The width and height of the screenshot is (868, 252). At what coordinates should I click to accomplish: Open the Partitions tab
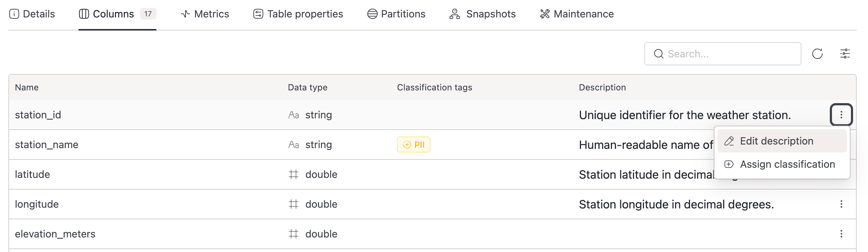click(x=396, y=14)
